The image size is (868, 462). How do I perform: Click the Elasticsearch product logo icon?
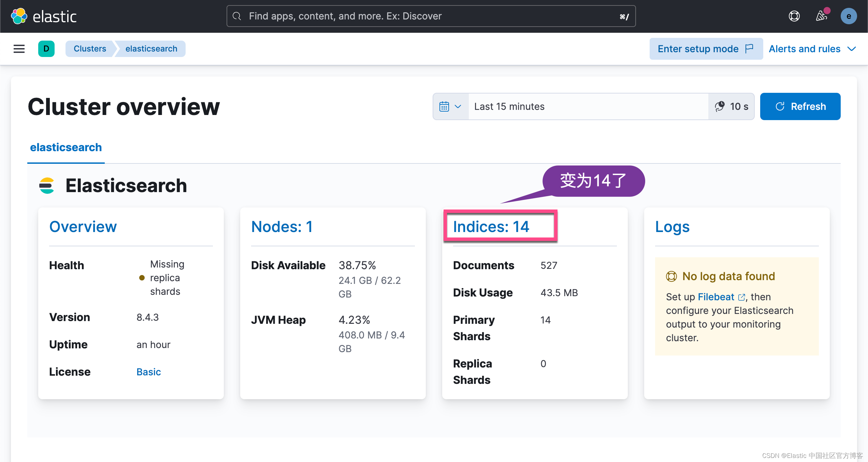pos(46,185)
